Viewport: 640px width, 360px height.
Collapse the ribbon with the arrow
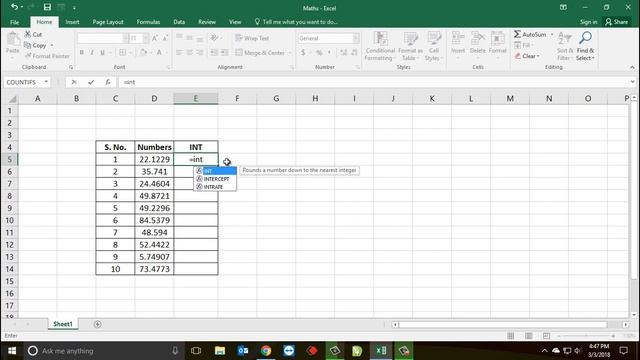click(632, 67)
